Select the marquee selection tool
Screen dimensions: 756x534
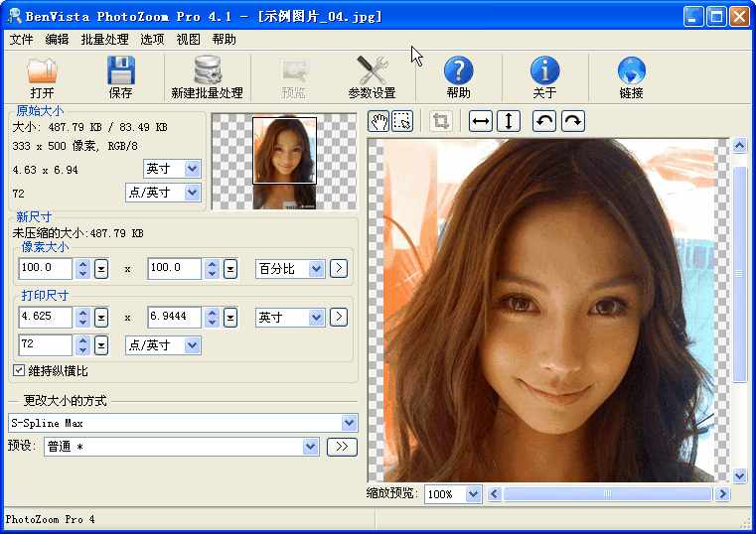(402, 121)
